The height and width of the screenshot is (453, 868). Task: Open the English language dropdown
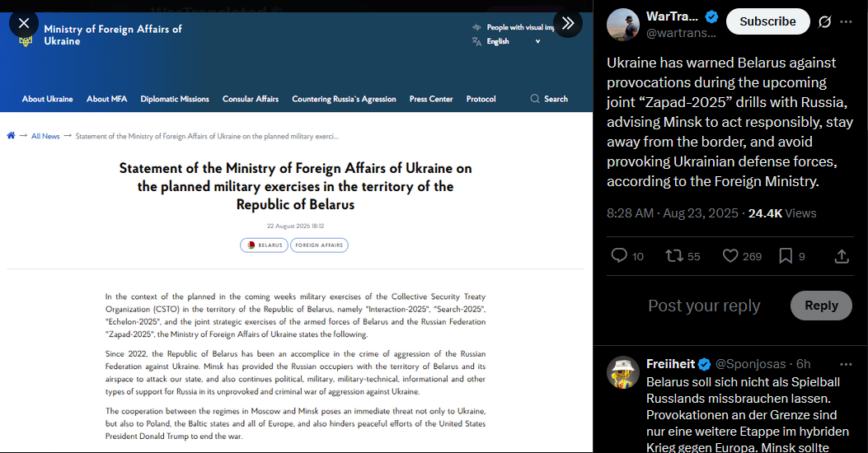(x=514, y=41)
